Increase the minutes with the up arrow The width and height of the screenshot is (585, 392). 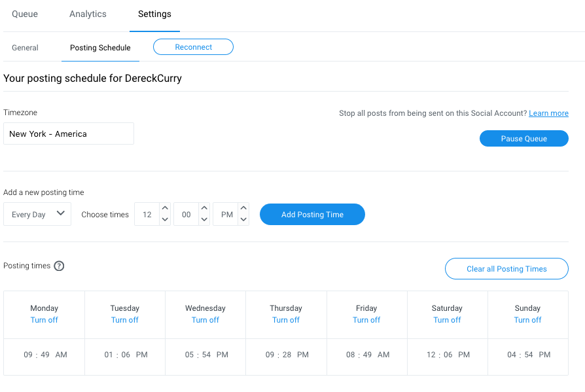coord(204,208)
